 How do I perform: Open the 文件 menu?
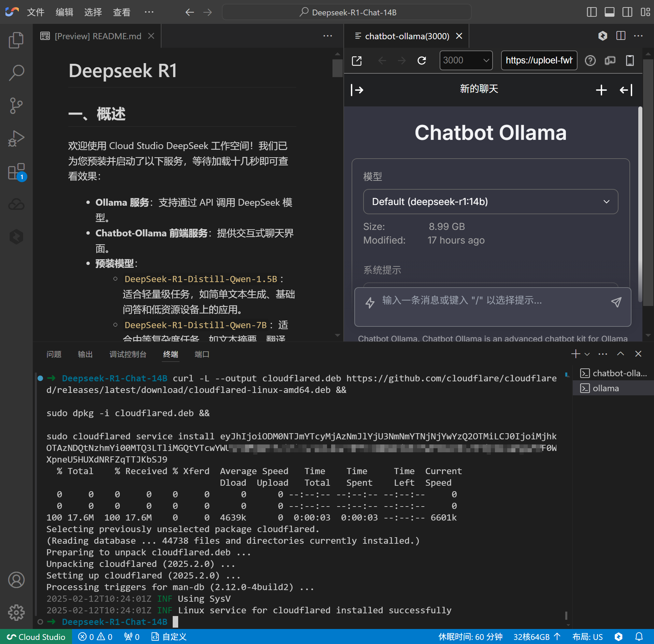click(x=35, y=12)
